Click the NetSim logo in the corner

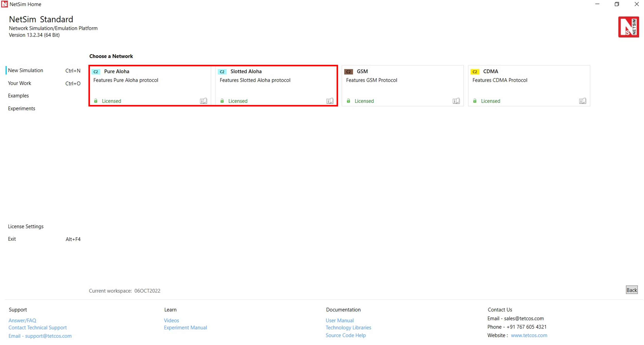pos(628,27)
